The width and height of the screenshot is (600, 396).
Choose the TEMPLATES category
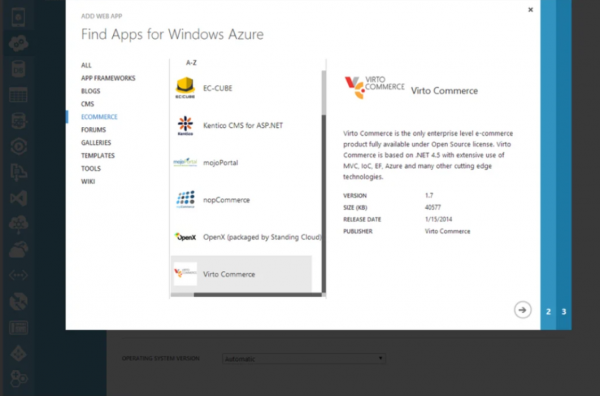point(98,156)
